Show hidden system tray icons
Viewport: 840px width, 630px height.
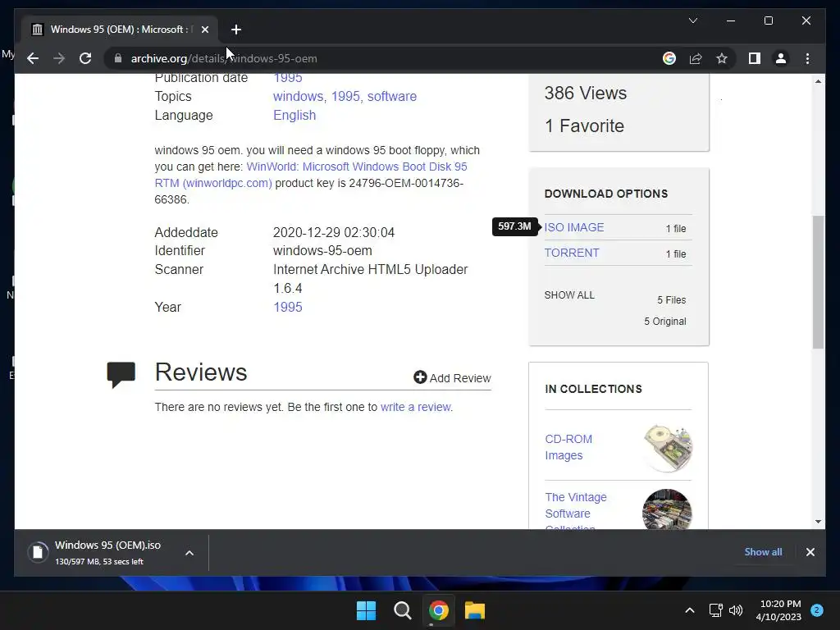(689, 610)
